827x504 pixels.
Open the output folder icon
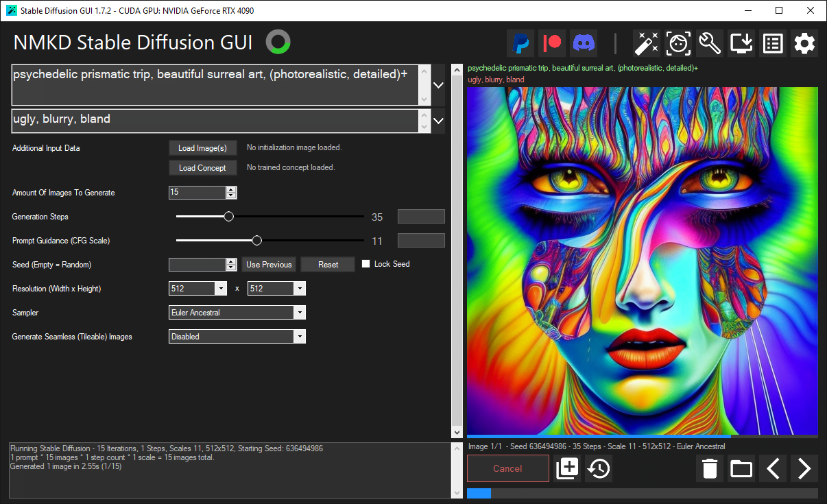[x=741, y=468]
